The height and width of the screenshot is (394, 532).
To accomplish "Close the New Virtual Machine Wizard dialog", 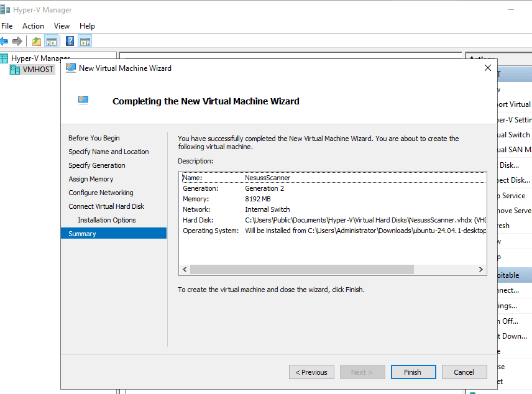I will [487, 68].
